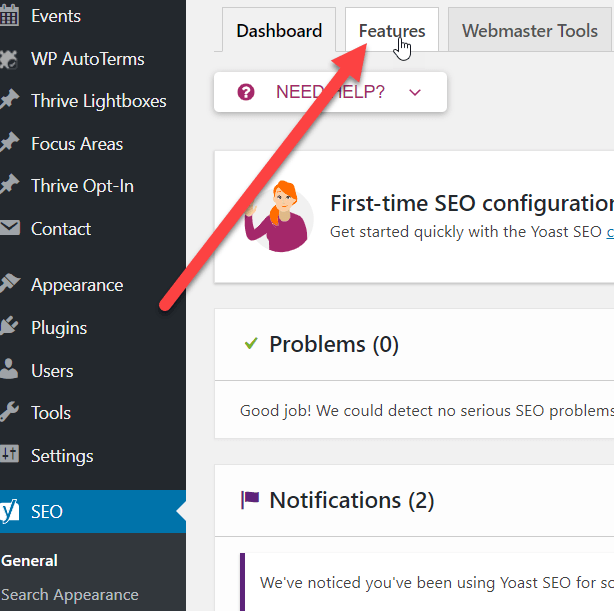Click the WP AutoTerms gear icon
Screen dimensions: 614x611
[9, 59]
